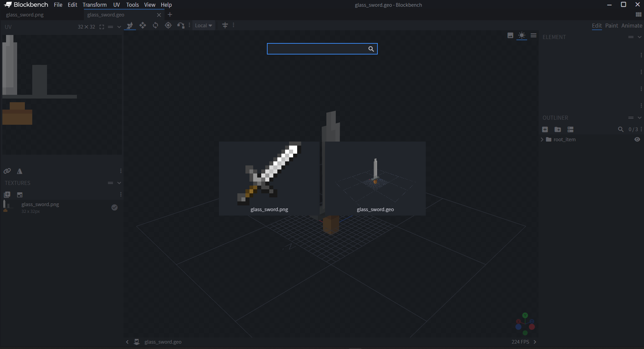This screenshot has height=349, width=644.
Task: Switch to glass_sword.png project tab
Action: 42,15
